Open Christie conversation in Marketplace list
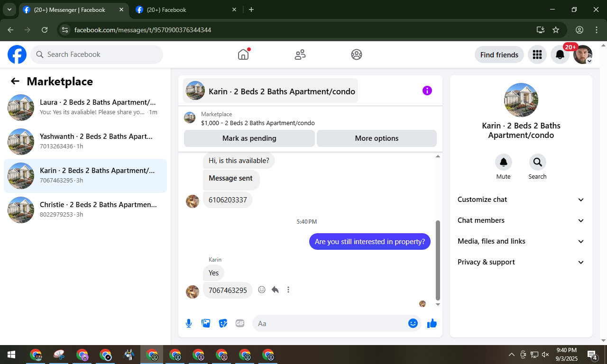The width and height of the screenshot is (607, 364). pos(85,210)
